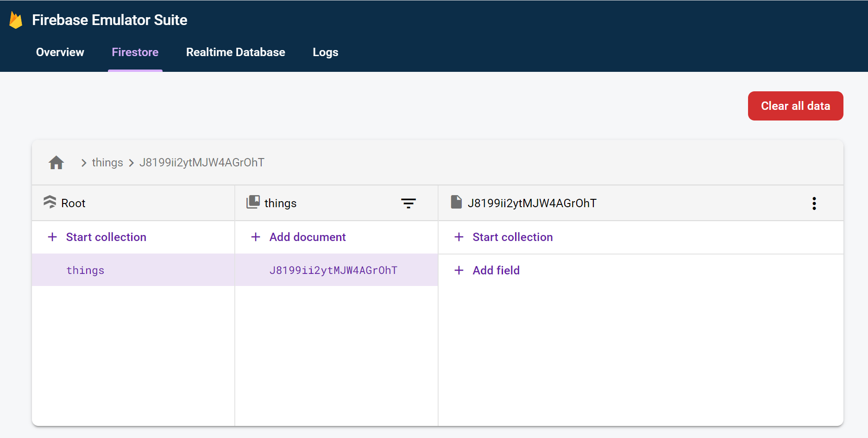This screenshot has width=868, height=438.
Task: Select the Root panel database icon
Action: pos(50,203)
